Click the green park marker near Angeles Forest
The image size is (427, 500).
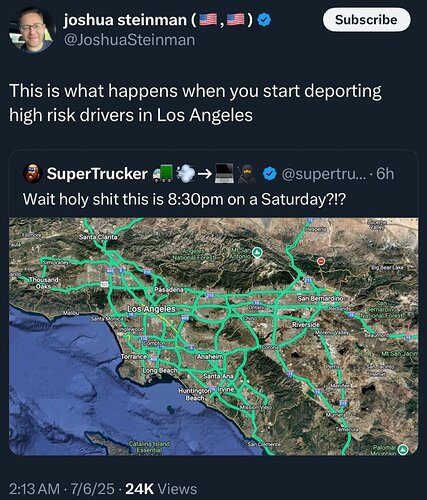(257, 252)
